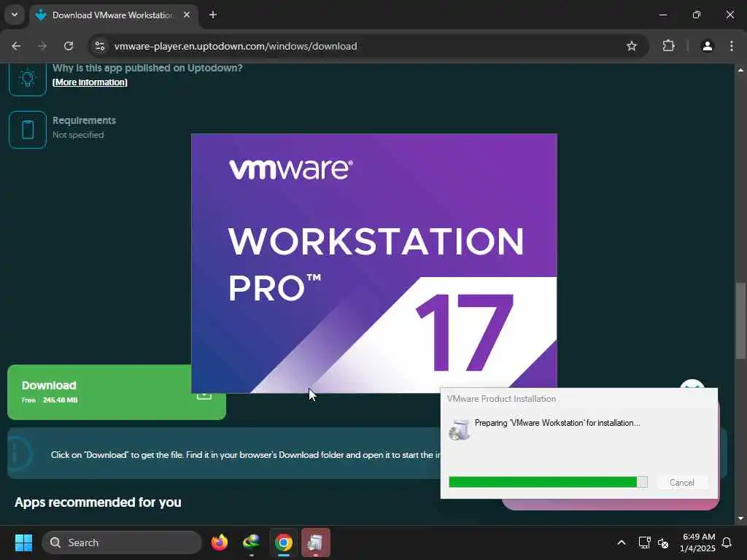
Task: Cancel the VMware Product Installation
Action: click(682, 483)
